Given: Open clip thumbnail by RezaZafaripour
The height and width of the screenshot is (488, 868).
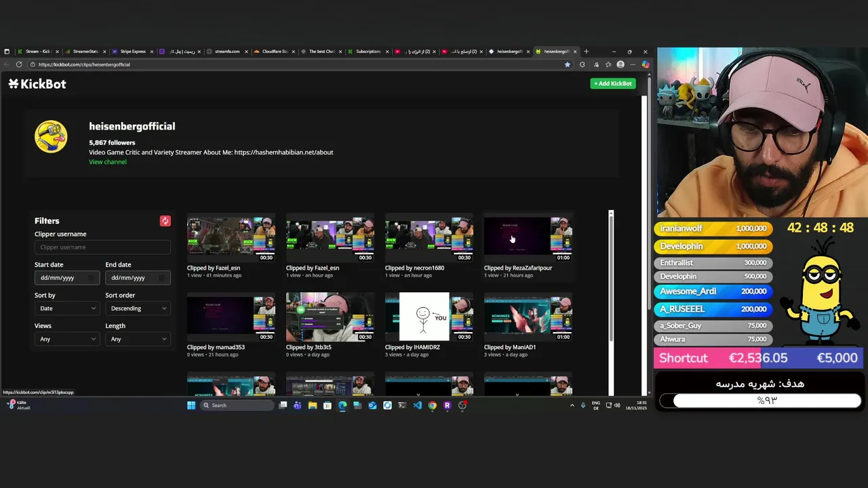Looking at the screenshot, I should click(528, 239).
